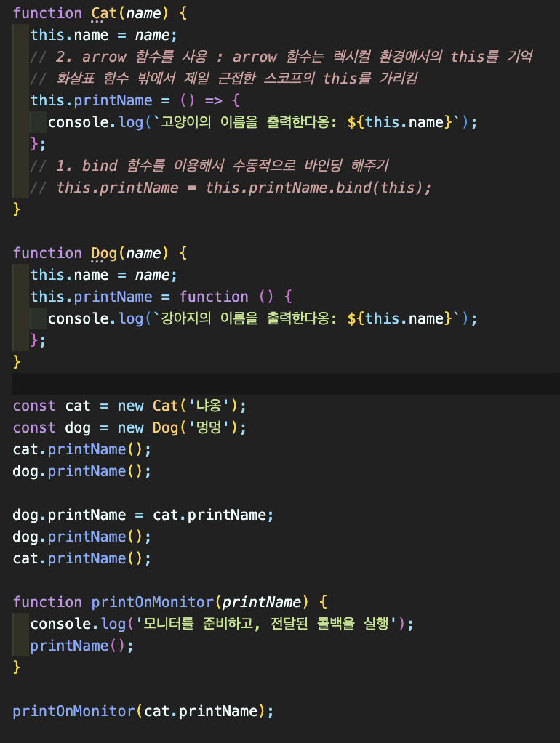Image resolution: width=560 pixels, height=743 pixels.
Task: Click the Dog function name in its declaration
Action: click(104, 253)
